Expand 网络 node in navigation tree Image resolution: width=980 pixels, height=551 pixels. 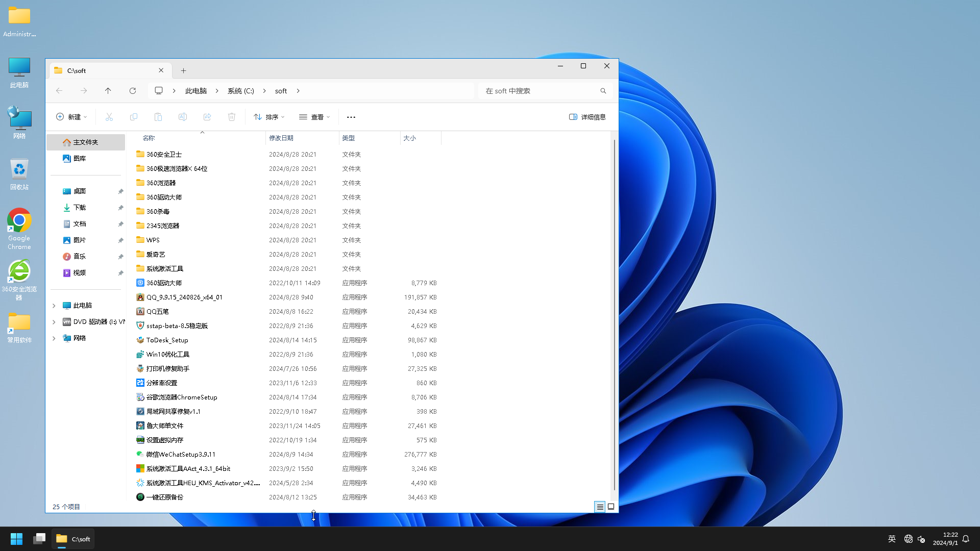pos(54,338)
